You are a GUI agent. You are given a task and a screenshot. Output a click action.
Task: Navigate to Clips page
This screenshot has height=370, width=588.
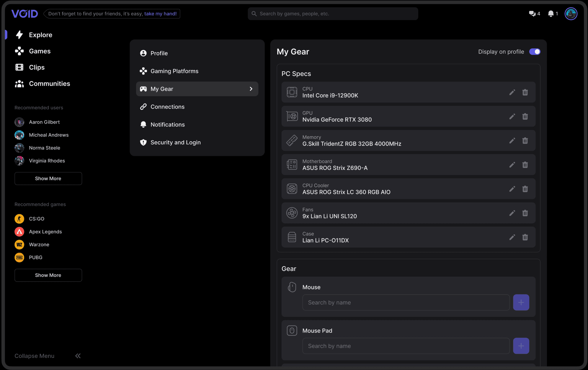[x=37, y=67]
